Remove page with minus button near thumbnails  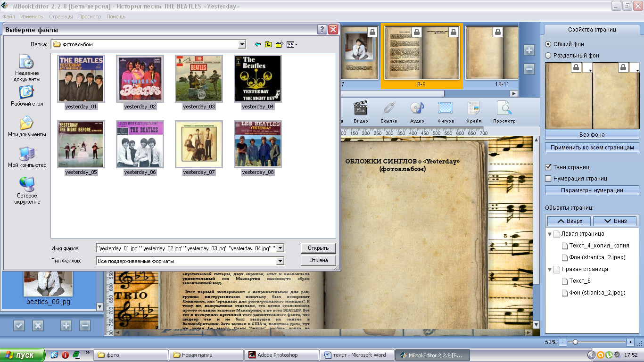(x=529, y=69)
